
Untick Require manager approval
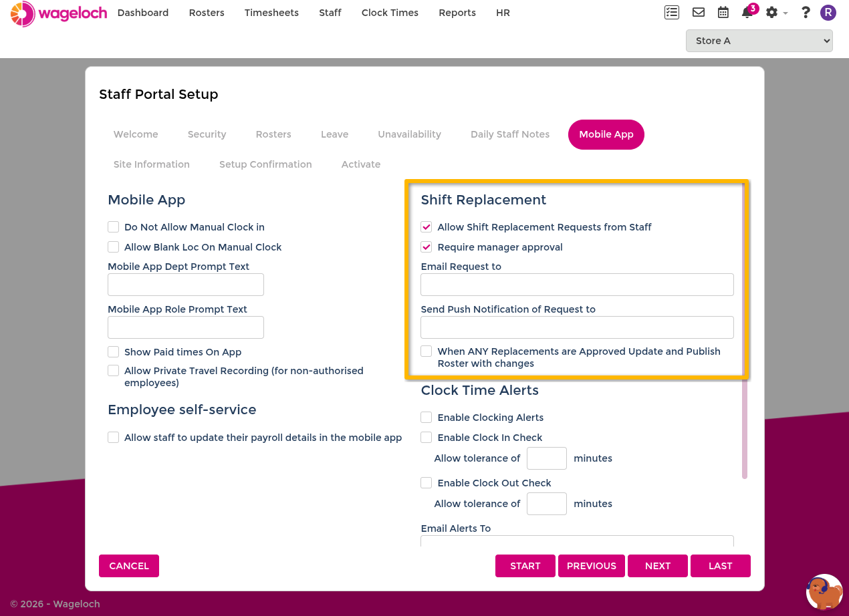click(427, 247)
